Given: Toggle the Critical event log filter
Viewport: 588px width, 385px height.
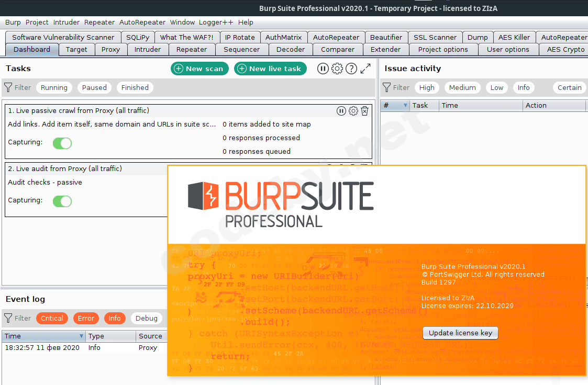Looking at the screenshot, I should coord(52,318).
